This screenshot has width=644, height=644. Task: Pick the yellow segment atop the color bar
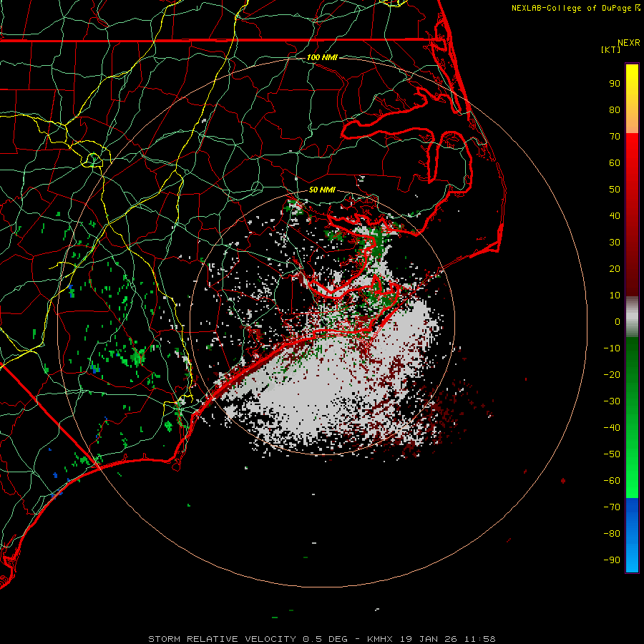(632, 99)
